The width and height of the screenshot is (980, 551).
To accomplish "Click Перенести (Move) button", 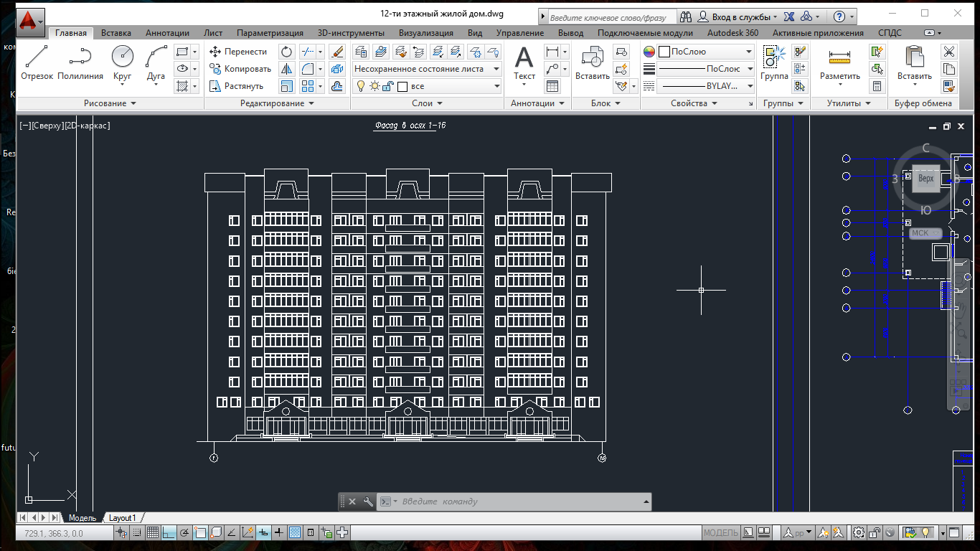I will coord(237,52).
